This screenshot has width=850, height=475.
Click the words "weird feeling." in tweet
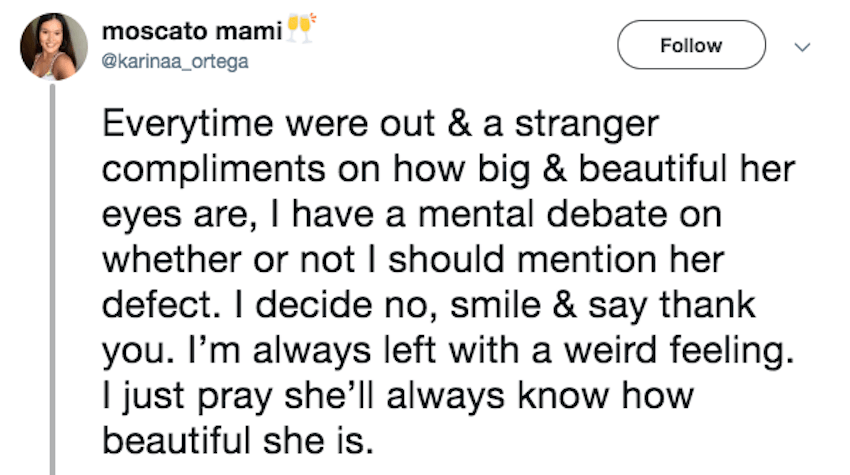tap(679, 351)
